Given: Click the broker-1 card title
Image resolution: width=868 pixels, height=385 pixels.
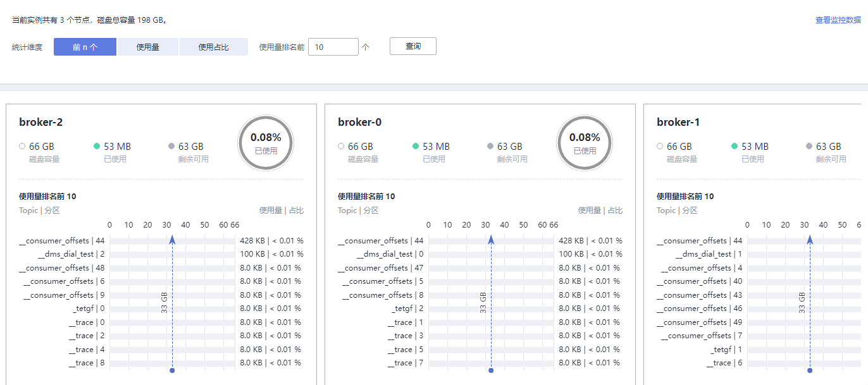Looking at the screenshot, I should (678, 122).
